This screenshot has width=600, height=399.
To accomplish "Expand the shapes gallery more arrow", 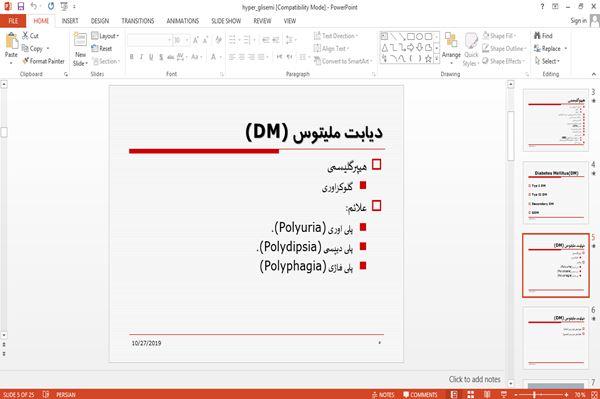I will coord(436,58).
